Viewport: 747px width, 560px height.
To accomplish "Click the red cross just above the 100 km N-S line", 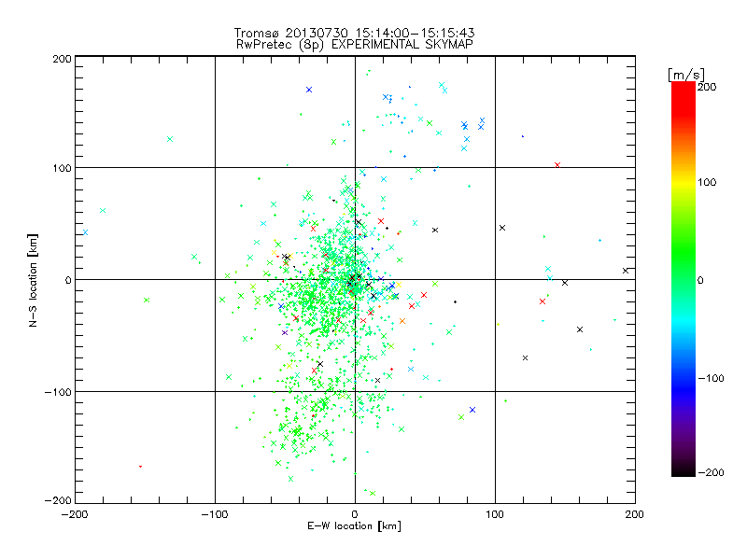I will (x=557, y=165).
